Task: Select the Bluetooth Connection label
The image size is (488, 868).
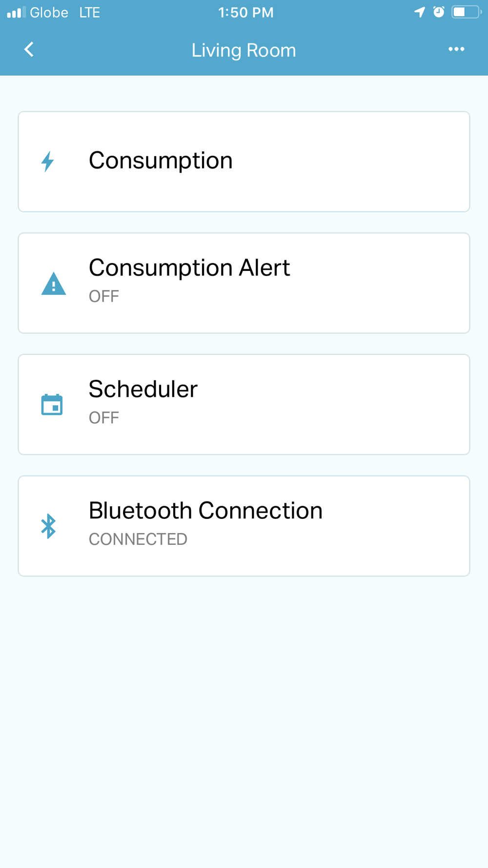Action: [205, 511]
